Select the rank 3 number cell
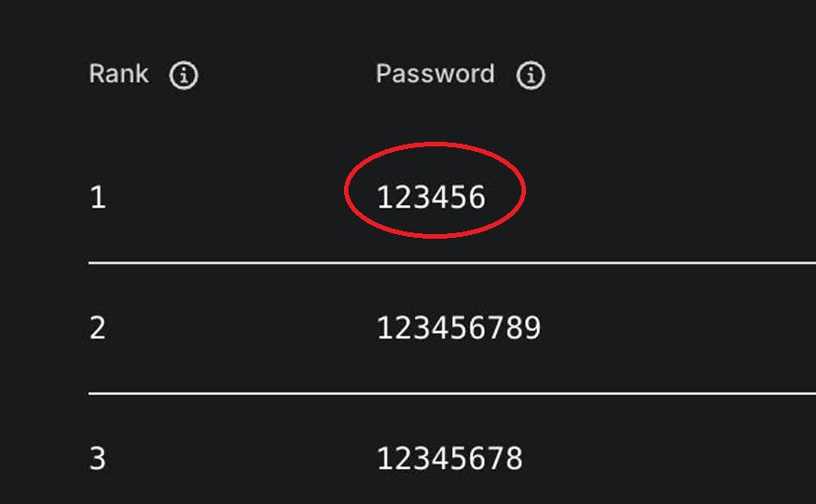Image resolution: width=816 pixels, height=504 pixels. click(x=98, y=459)
